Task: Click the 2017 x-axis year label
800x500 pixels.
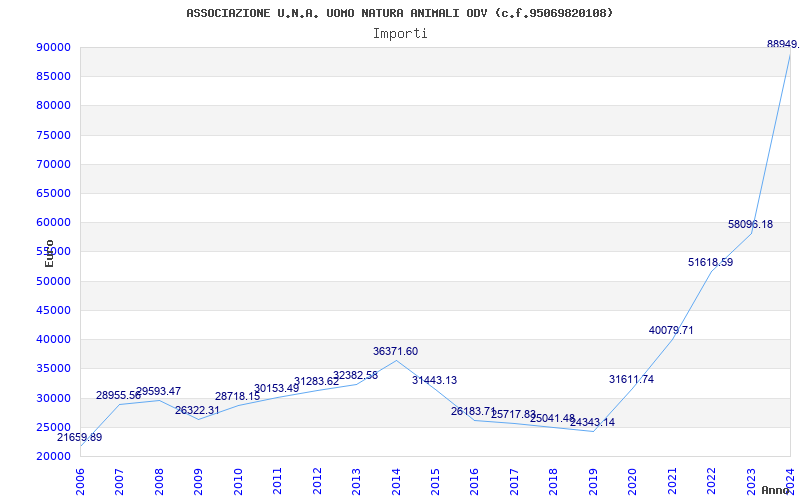Action: click(x=514, y=482)
